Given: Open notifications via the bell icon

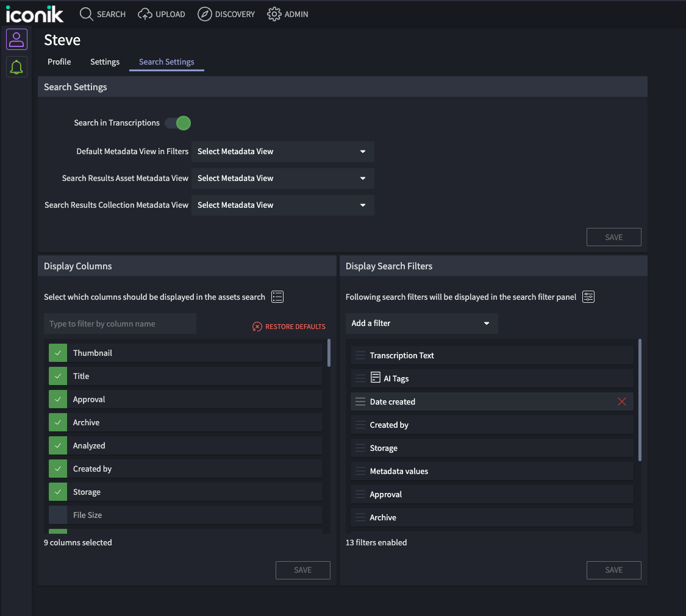Looking at the screenshot, I should coord(16,66).
